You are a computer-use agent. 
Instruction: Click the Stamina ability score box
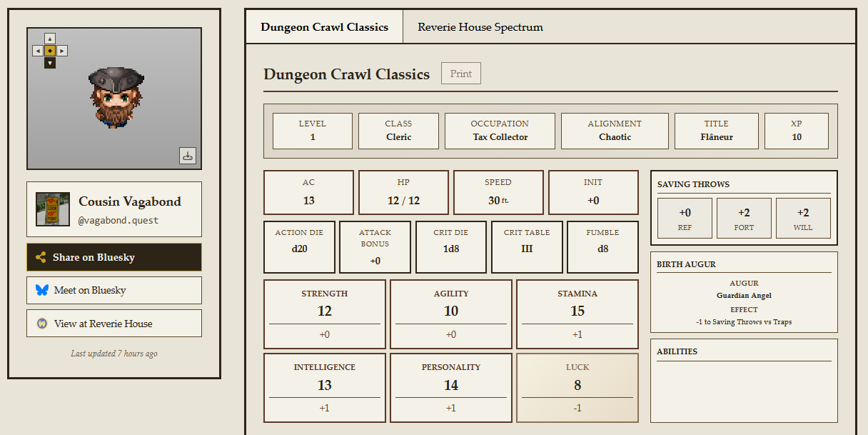tap(577, 313)
